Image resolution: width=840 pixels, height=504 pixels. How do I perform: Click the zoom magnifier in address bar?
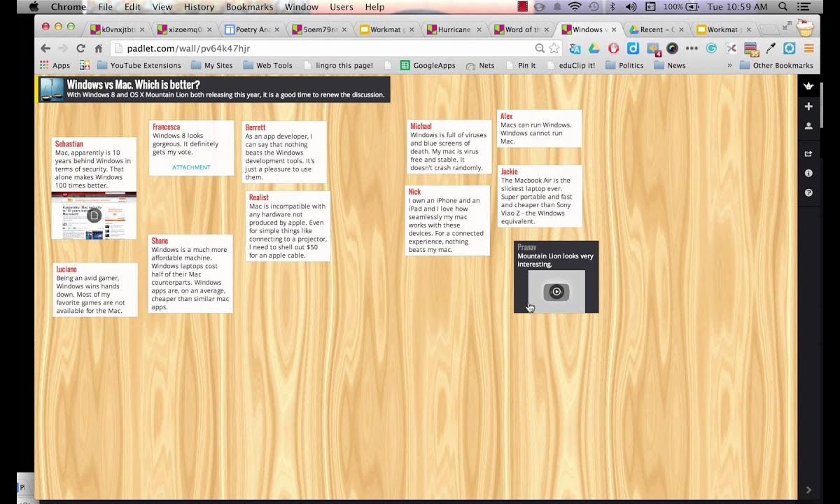click(x=540, y=48)
